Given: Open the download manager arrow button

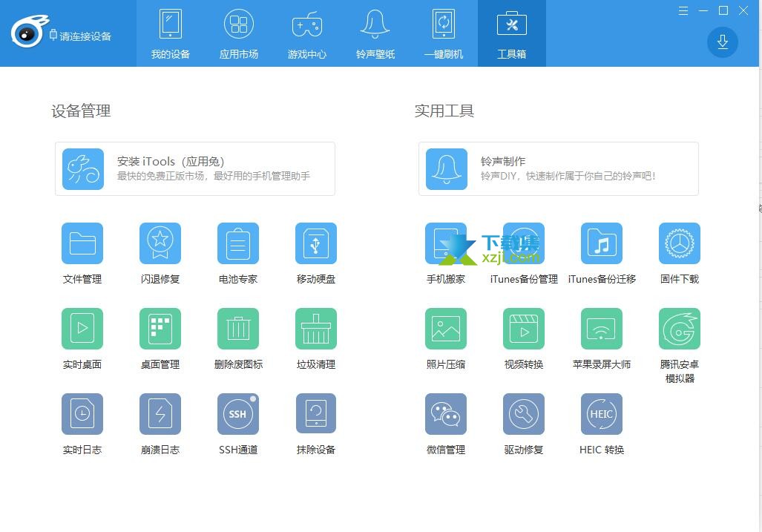Looking at the screenshot, I should [722, 42].
